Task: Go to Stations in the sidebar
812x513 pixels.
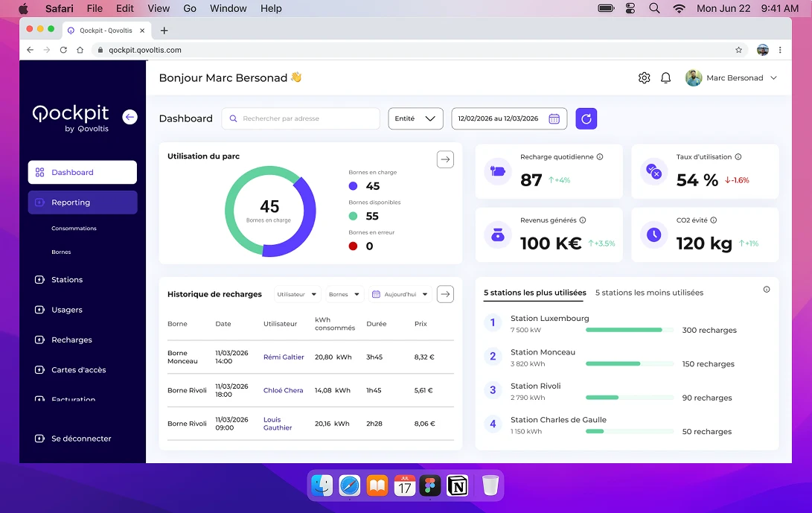Action: 67,280
